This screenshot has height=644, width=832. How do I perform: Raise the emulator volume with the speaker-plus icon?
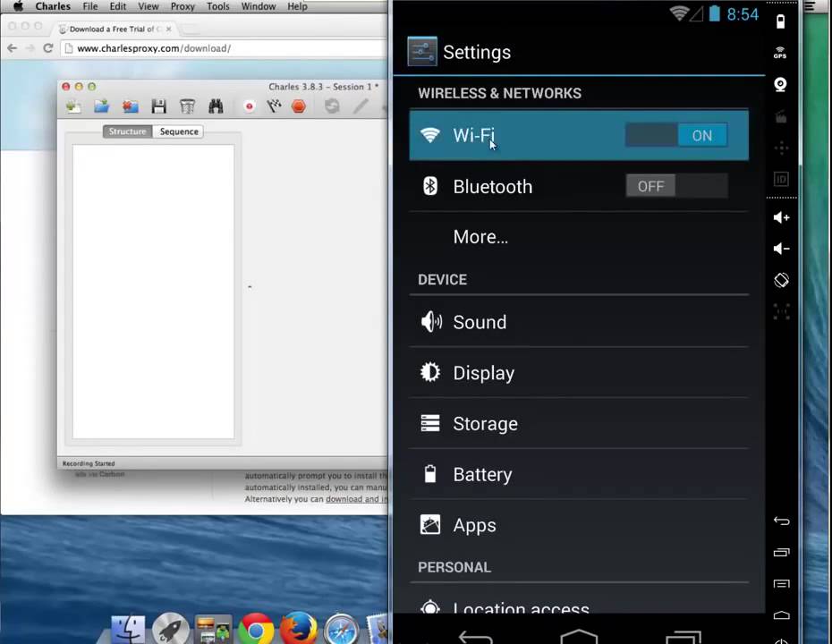781,217
